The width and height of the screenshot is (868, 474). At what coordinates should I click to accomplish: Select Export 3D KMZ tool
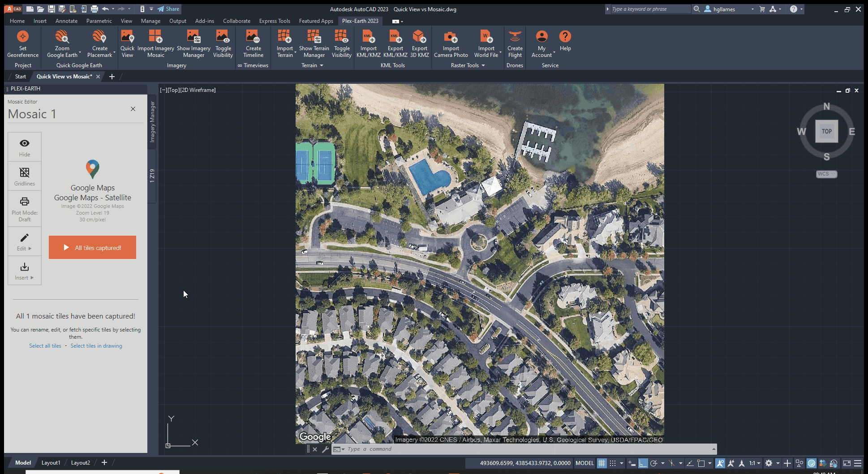[x=420, y=44]
